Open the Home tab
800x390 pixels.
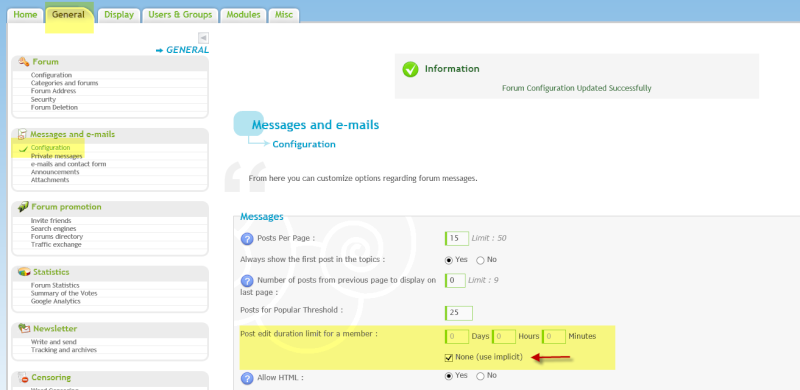pos(25,15)
